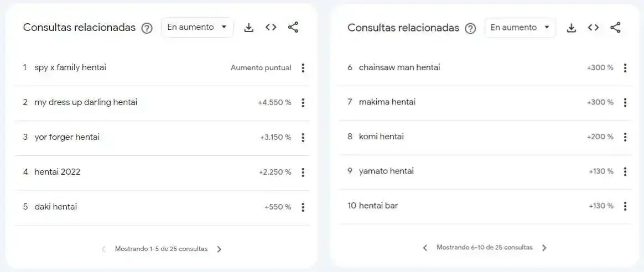Viewport: 644px width, 272px height.
Task: Open embed code for right panel
Action: point(593,28)
